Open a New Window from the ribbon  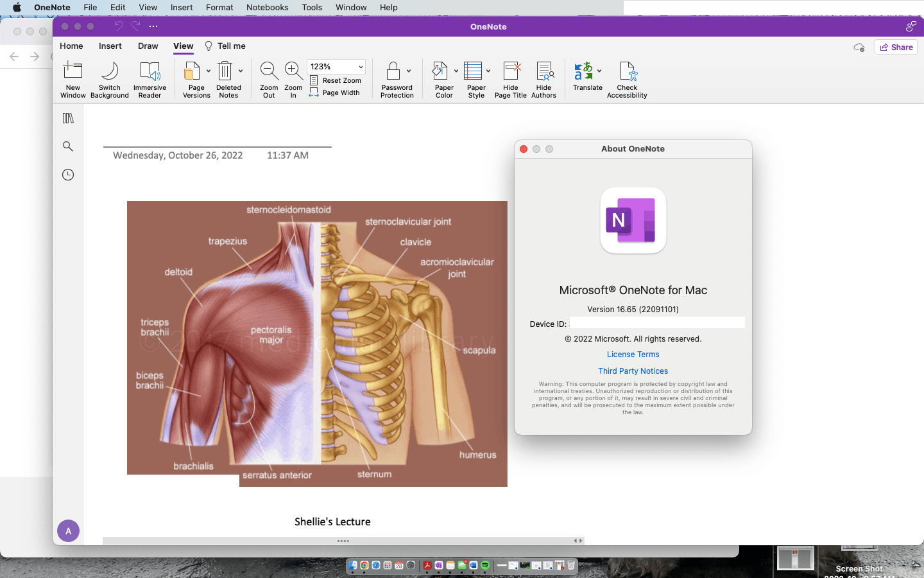[73, 80]
